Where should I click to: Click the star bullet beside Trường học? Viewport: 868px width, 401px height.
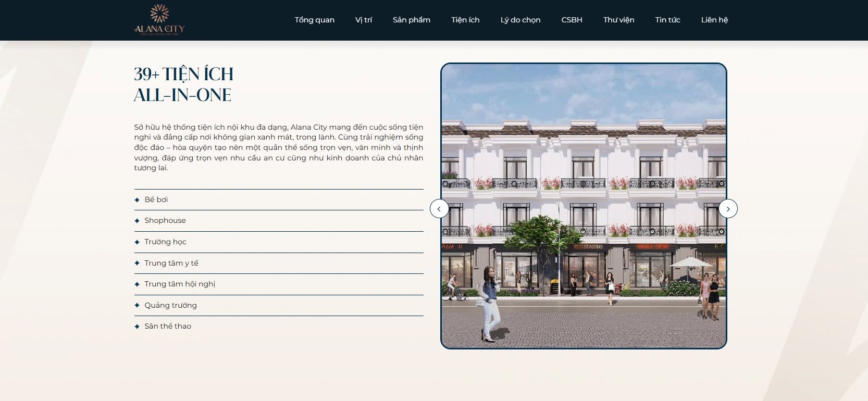click(137, 242)
